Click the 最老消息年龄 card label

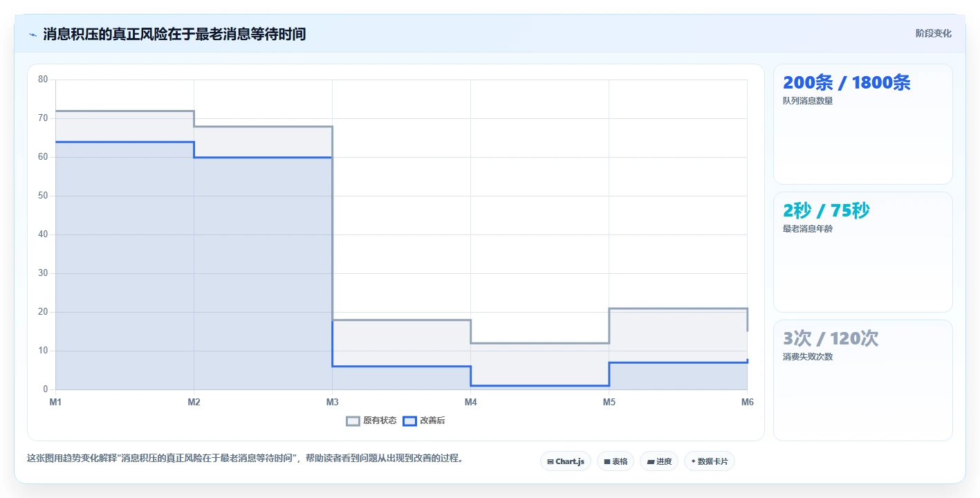808,229
